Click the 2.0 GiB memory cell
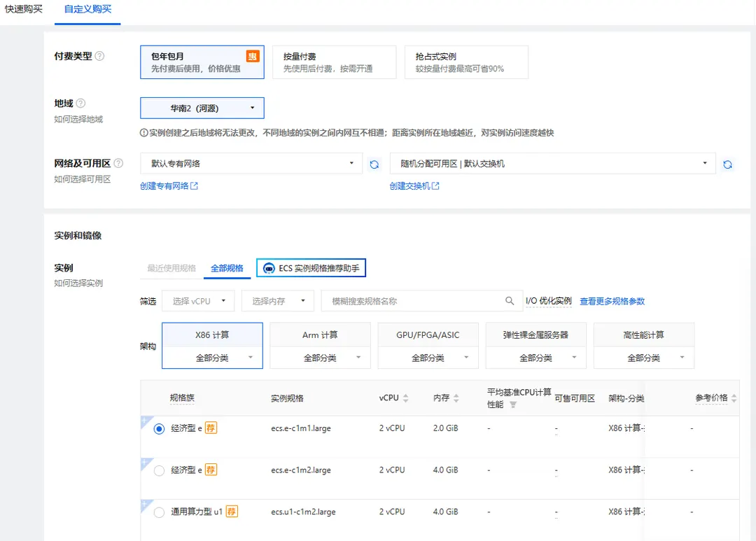 [445, 428]
